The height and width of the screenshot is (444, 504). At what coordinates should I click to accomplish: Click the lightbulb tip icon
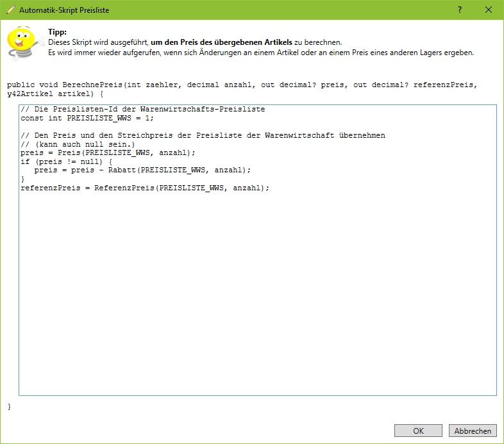point(22,44)
